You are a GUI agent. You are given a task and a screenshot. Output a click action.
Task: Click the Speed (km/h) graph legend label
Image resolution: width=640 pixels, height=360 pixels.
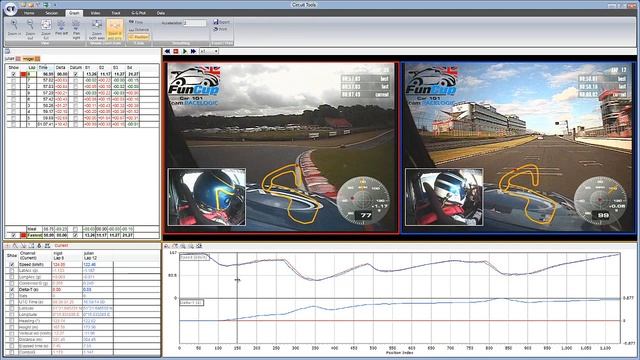(x=194, y=257)
